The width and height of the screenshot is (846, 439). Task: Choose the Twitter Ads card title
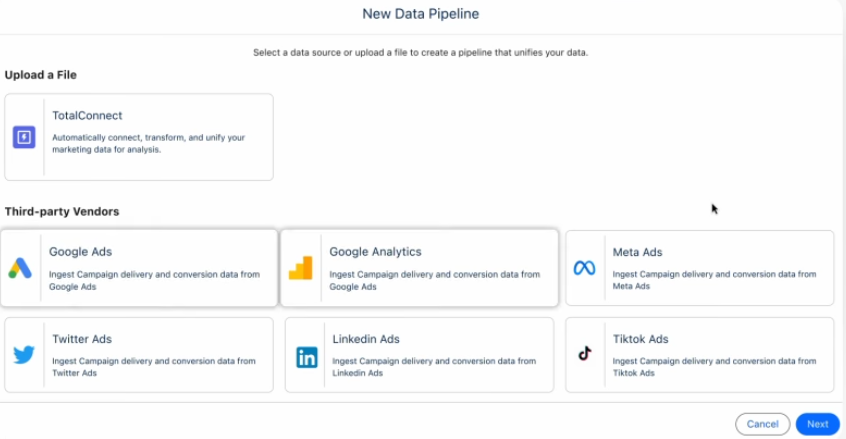pos(82,339)
